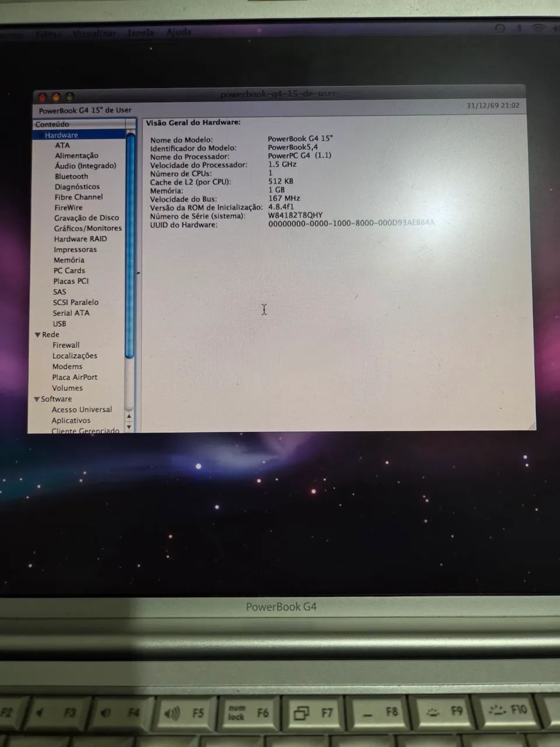Collapse the Software section triangle

37,399
